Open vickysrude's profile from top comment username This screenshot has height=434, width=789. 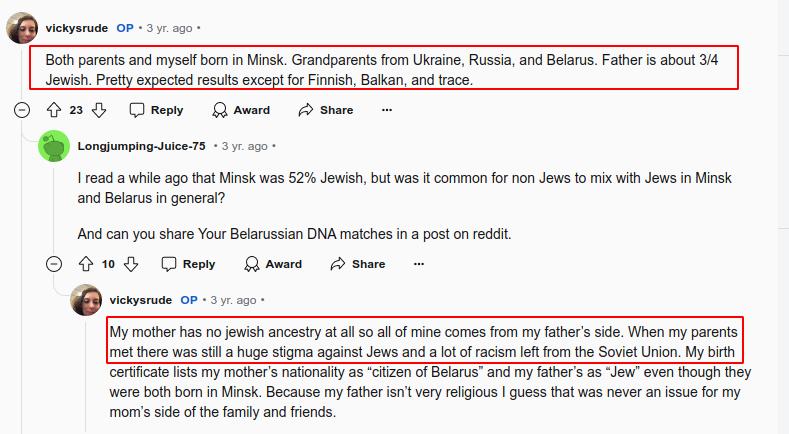[77, 27]
